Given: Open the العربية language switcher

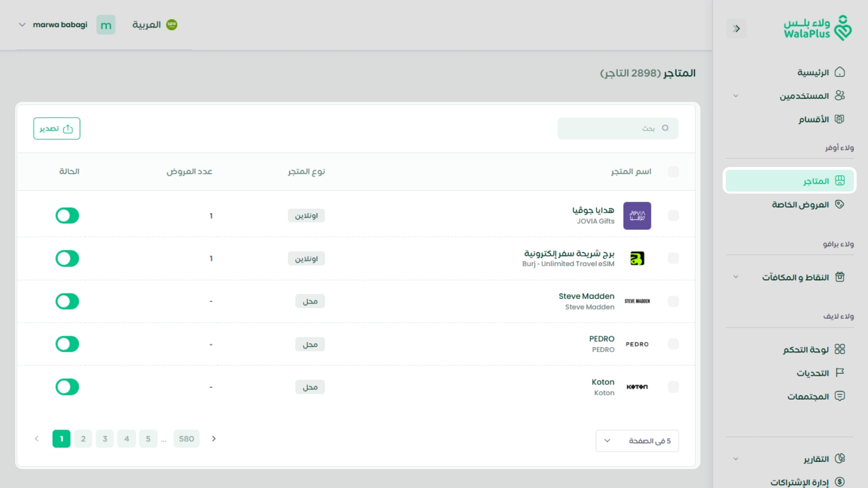Looking at the screenshot, I should [x=155, y=24].
